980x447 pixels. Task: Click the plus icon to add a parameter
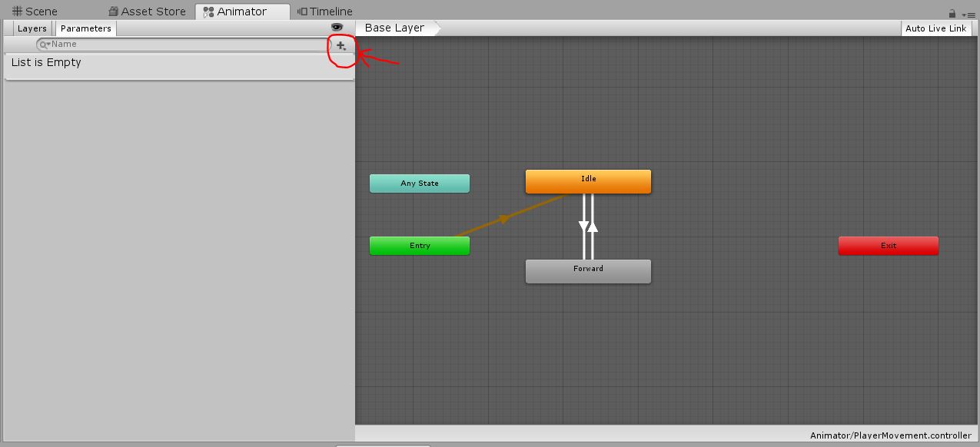(341, 45)
